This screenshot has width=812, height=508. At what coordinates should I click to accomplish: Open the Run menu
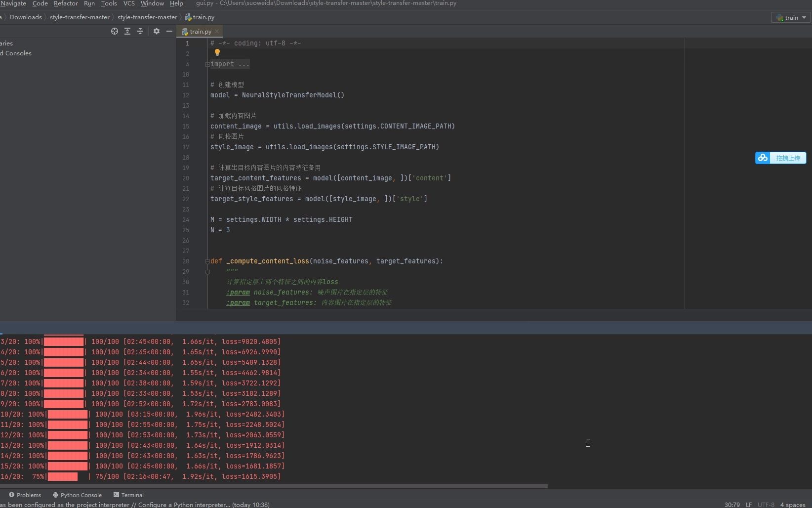89,3
